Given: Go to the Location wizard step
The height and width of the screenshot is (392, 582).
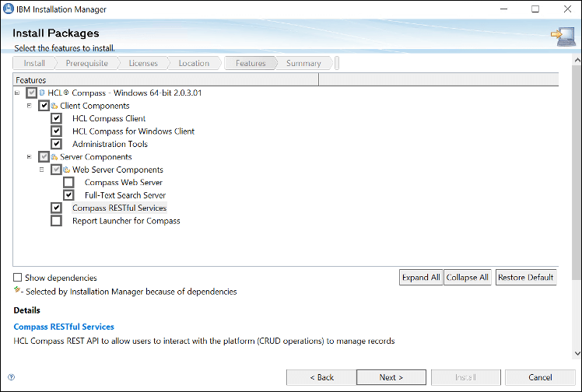Looking at the screenshot, I should (194, 63).
